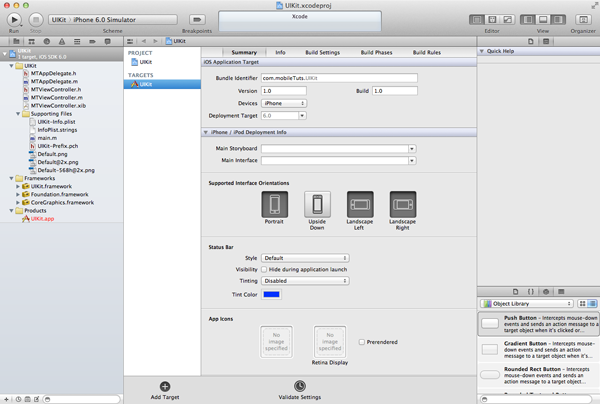Show the Object library
The height and width of the screenshot is (404, 600).
(546, 292)
